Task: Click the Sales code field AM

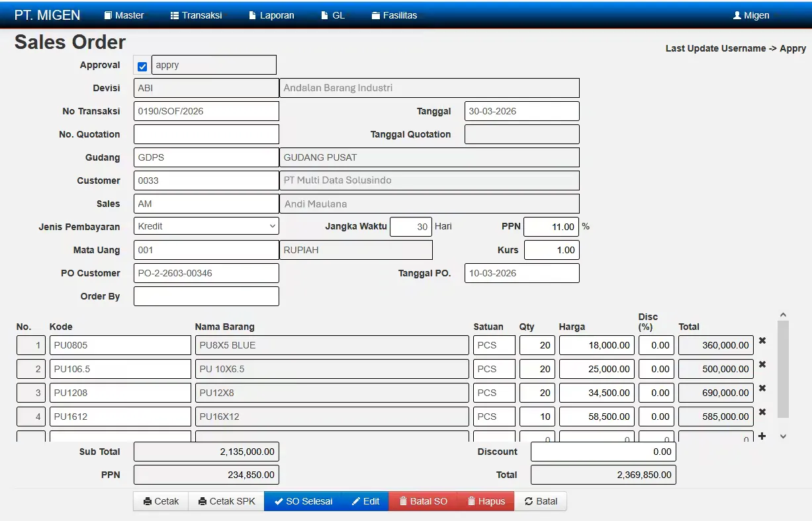Action: click(x=206, y=204)
